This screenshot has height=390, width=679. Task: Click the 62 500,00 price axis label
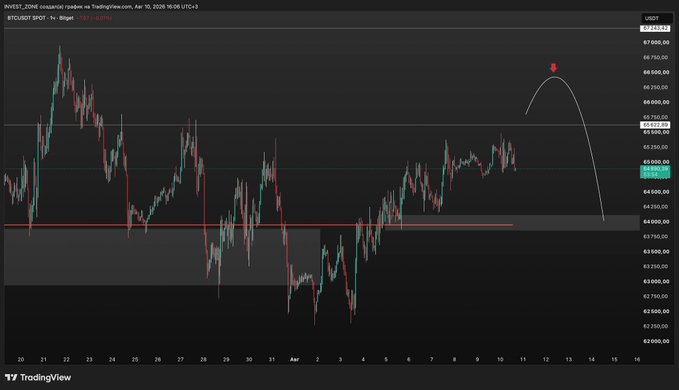tap(656, 311)
